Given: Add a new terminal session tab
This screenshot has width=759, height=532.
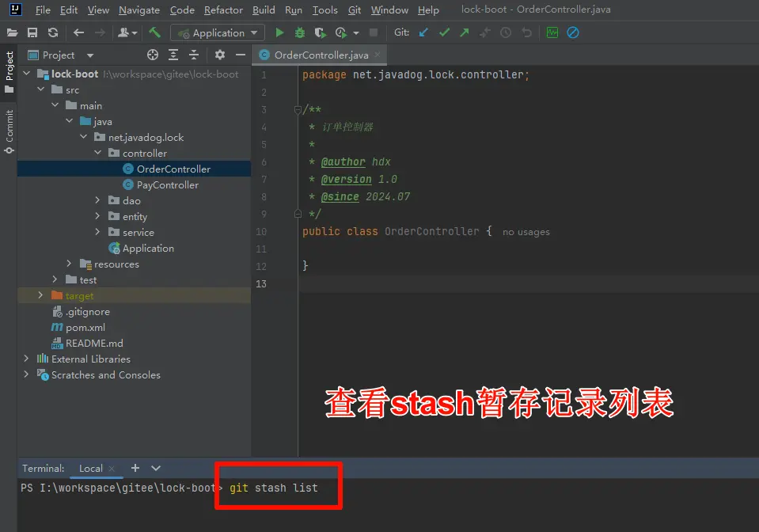Looking at the screenshot, I should [135, 468].
